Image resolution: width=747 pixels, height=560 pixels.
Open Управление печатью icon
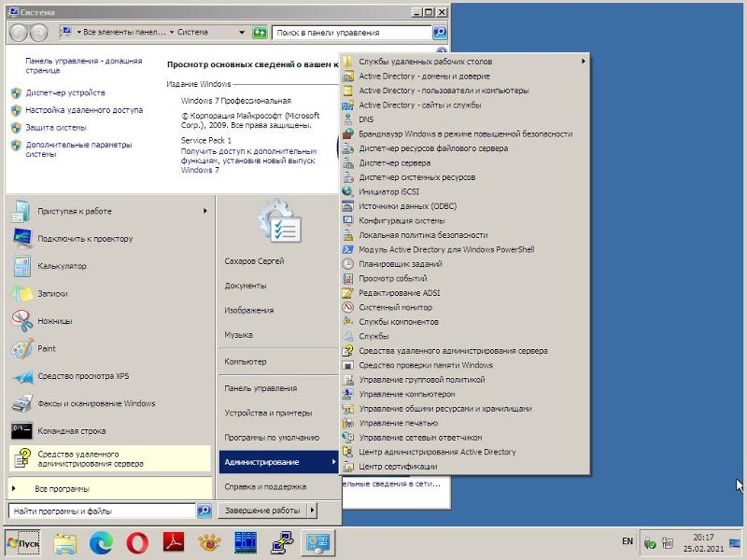(x=348, y=423)
